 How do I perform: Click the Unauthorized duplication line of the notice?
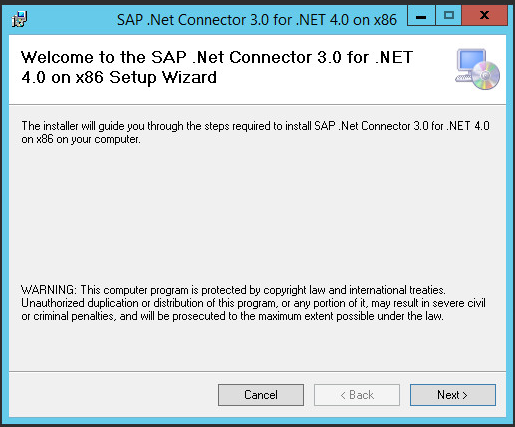point(253,303)
